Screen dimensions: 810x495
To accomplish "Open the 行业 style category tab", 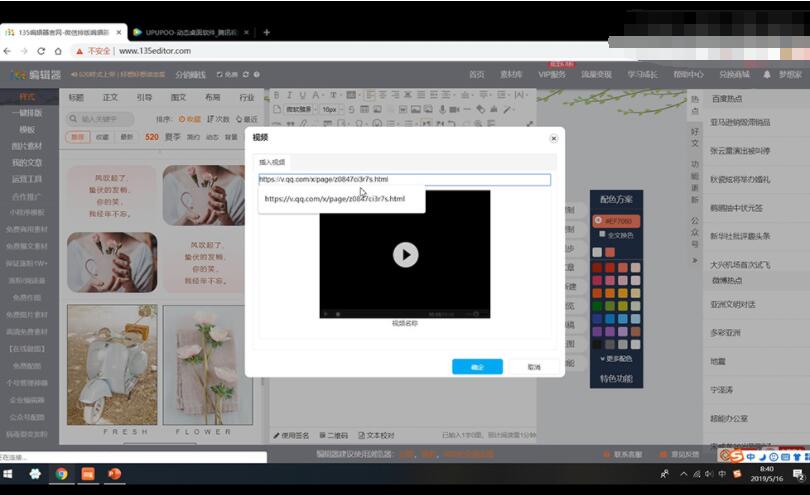I will 246,97.
